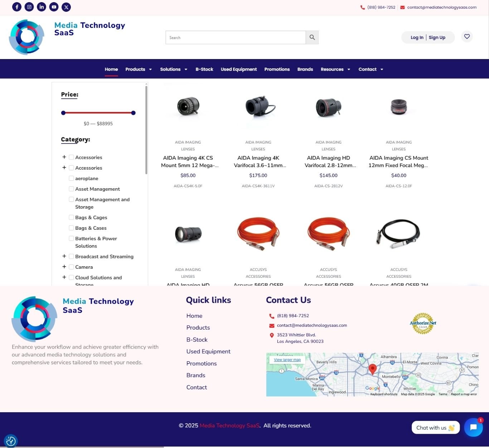Check Asset Management and Storage checkbox
The image size is (489, 448).
coord(71,199)
